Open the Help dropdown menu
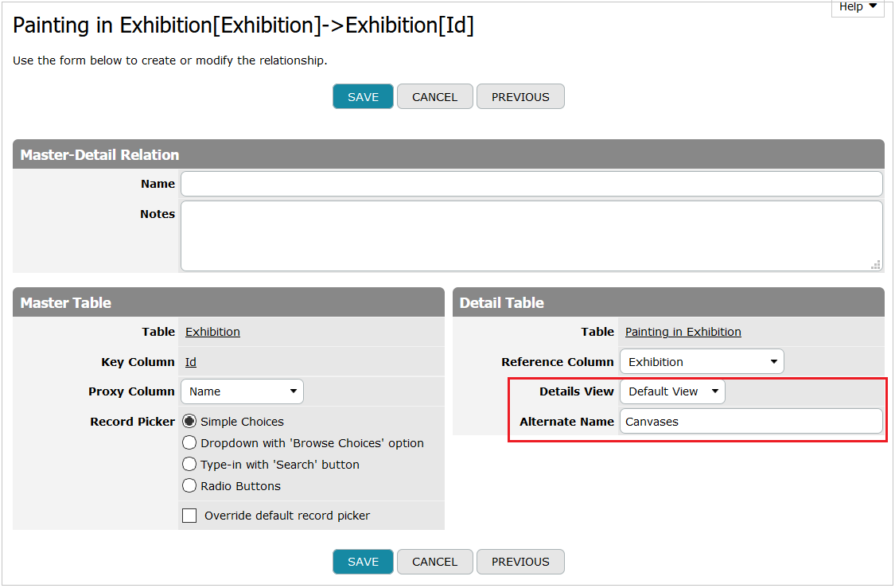The image size is (895, 588). click(x=858, y=7)
